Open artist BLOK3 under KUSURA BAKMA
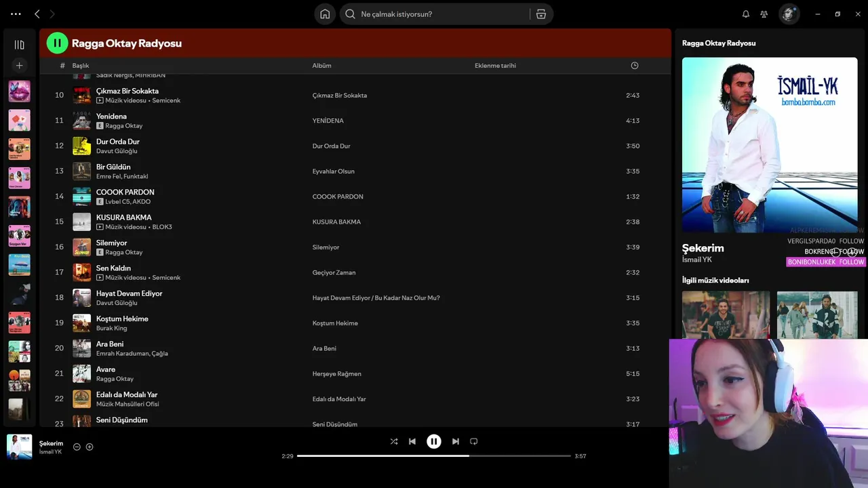This screenshot has width=868, height=488. click(x=162, y=227)
